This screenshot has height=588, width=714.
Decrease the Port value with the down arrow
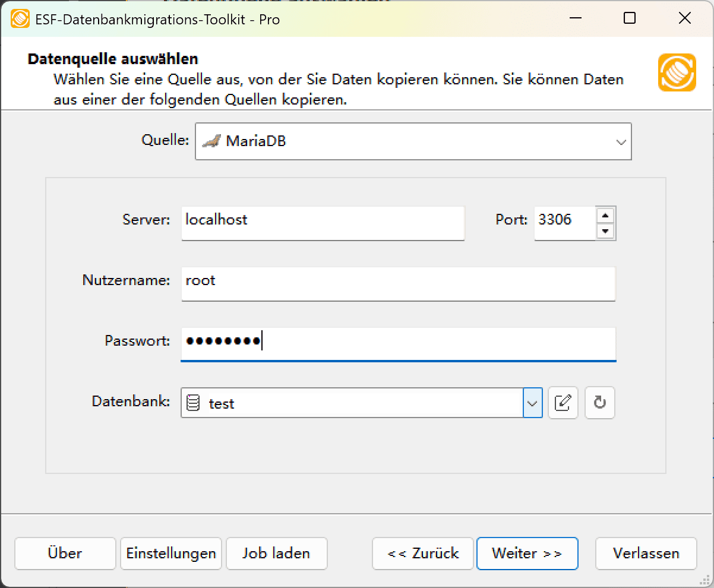coord(606,231)
